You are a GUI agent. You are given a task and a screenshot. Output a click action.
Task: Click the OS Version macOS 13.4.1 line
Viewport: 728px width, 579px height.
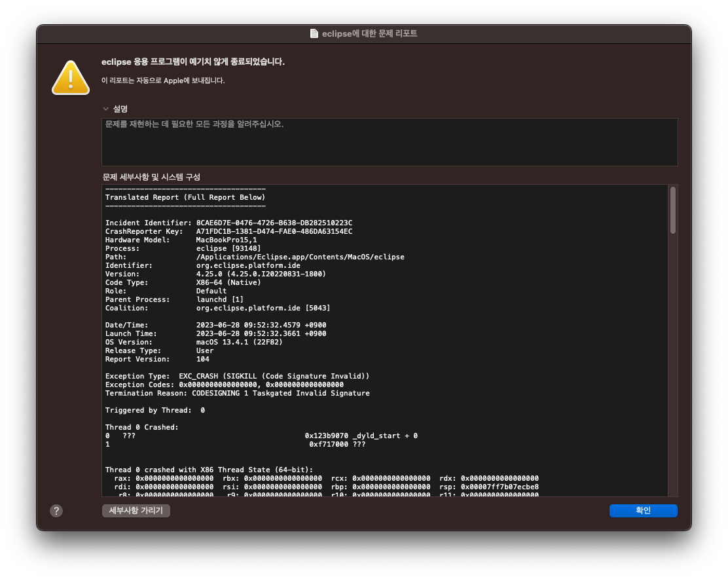click(x=194, y=342)
